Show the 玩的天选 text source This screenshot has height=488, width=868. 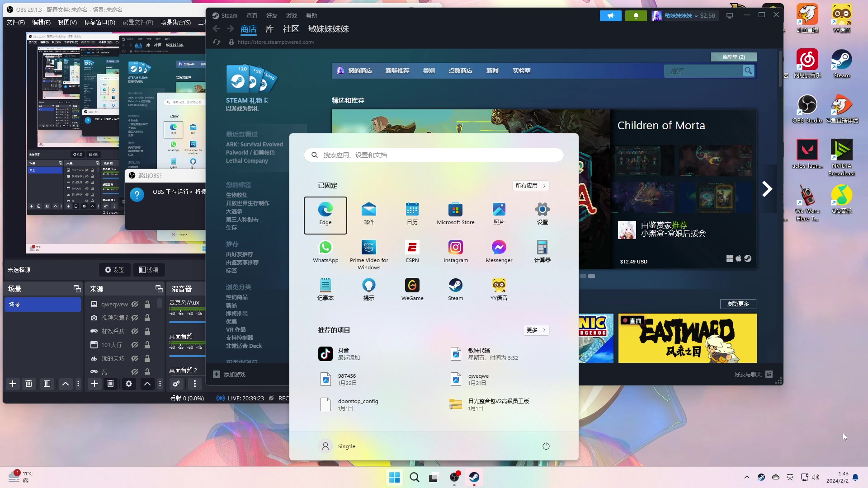click(x=135, y=359)
